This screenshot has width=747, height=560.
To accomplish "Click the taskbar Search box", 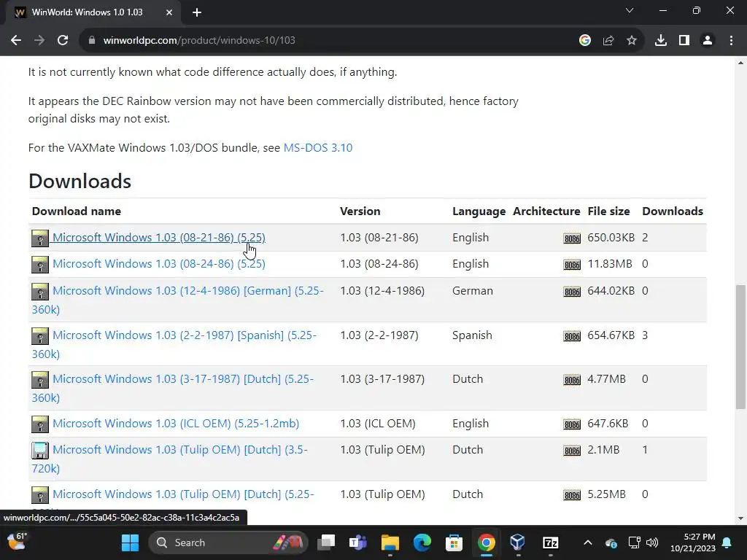I will point(228,542).
